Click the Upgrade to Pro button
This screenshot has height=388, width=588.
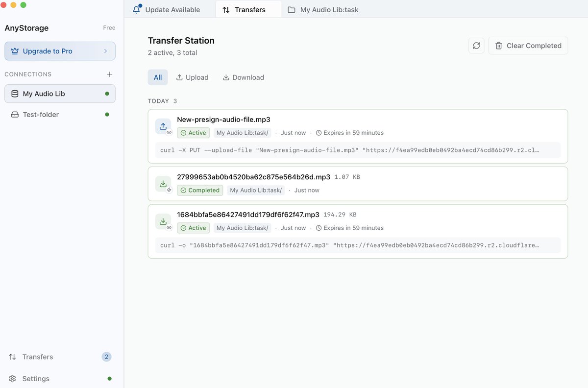(x=60, y=51)
